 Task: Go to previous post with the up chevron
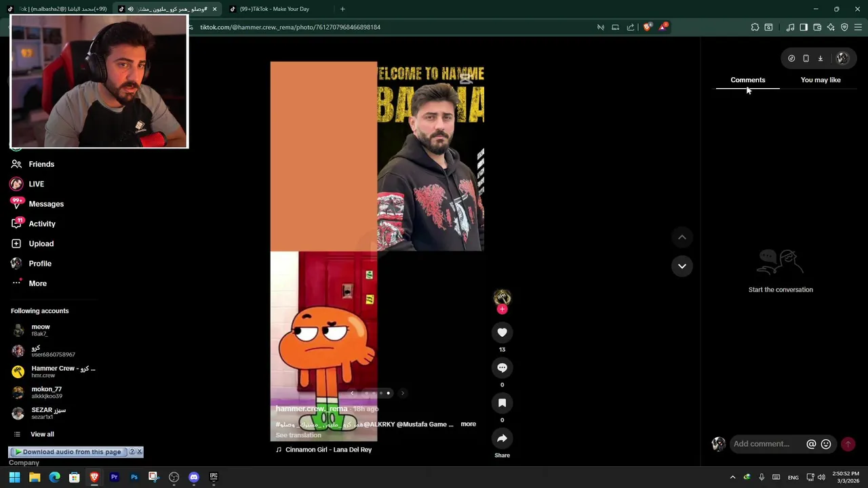point(682,237)
